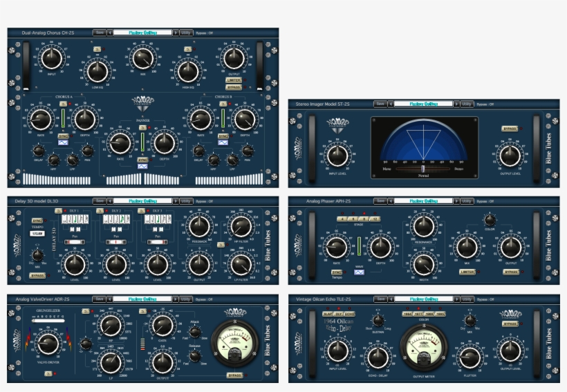
Task: Click ValveDriver VU meter
Action: pos(234,344)
